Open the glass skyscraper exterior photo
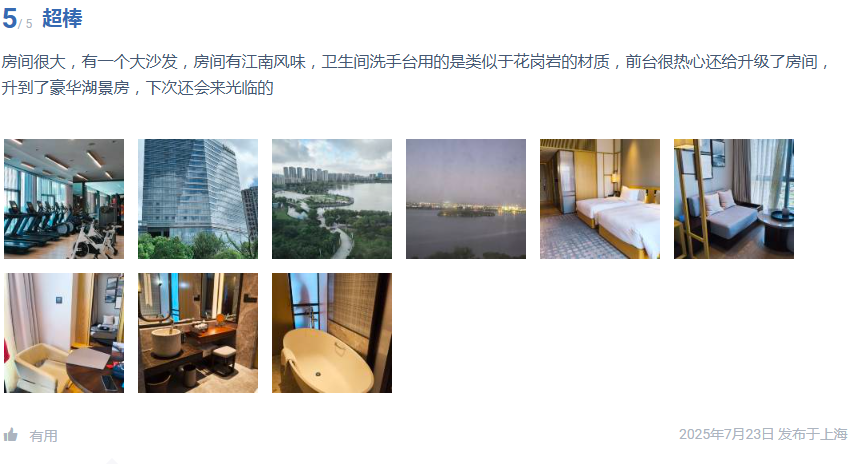Viewport: 860px width, 464px height. (198, 199)
